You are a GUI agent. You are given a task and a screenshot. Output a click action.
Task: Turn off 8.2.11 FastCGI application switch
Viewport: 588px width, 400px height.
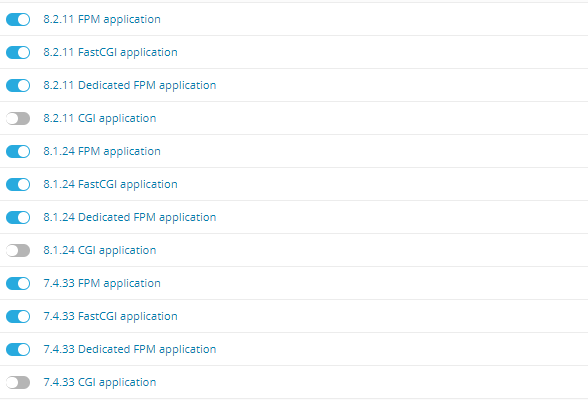(18, 52)
